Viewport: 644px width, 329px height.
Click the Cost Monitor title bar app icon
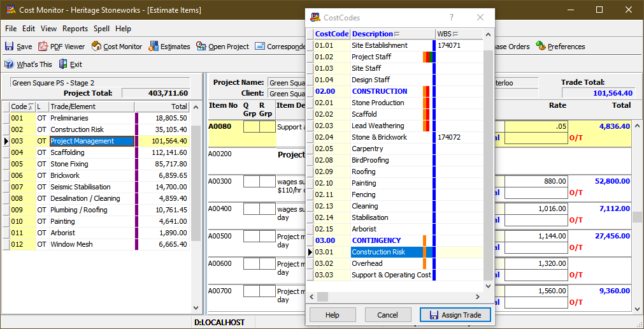pos(11,10)
